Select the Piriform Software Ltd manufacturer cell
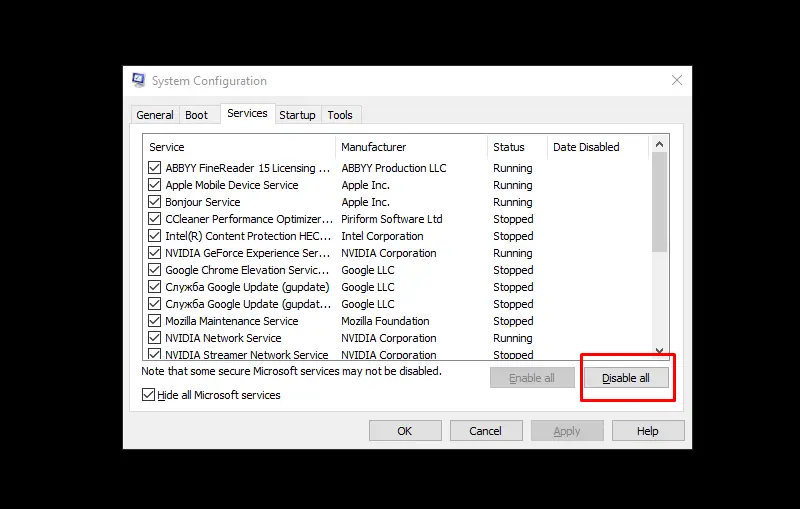 (392, 219)
